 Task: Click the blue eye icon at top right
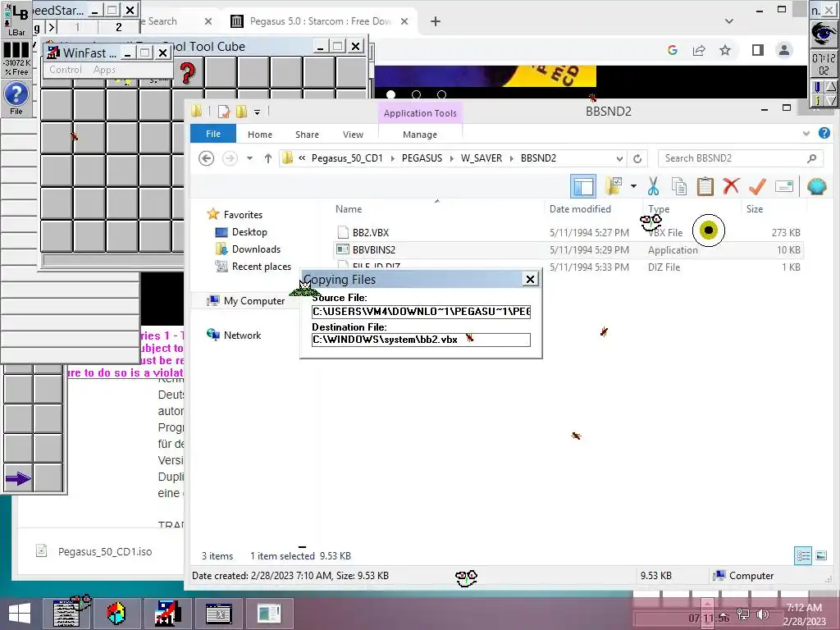pyautogui.click(x=824, y=33)
